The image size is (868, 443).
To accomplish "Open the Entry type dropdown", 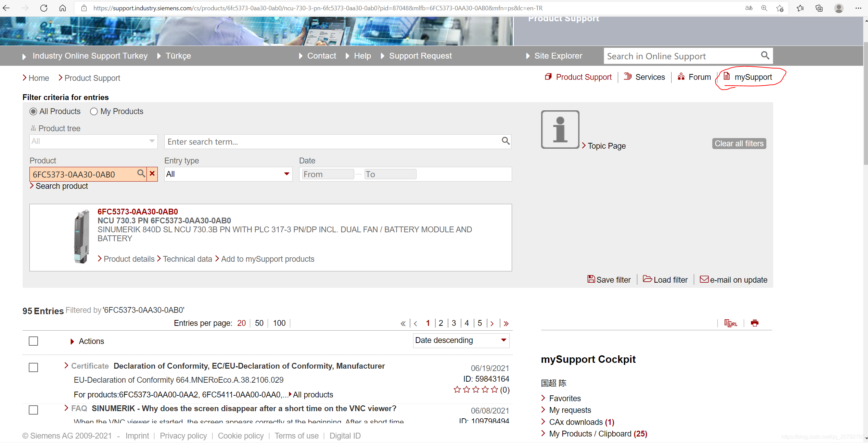I will click(228, 174).
